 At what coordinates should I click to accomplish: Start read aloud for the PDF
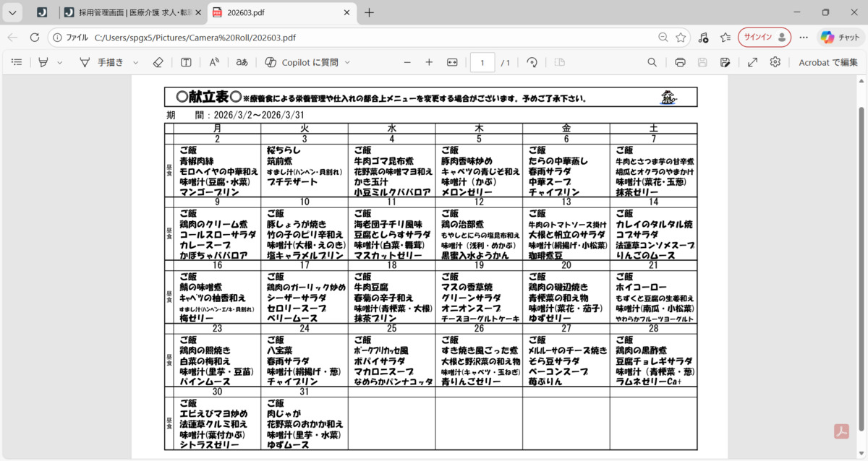point(214,63)
